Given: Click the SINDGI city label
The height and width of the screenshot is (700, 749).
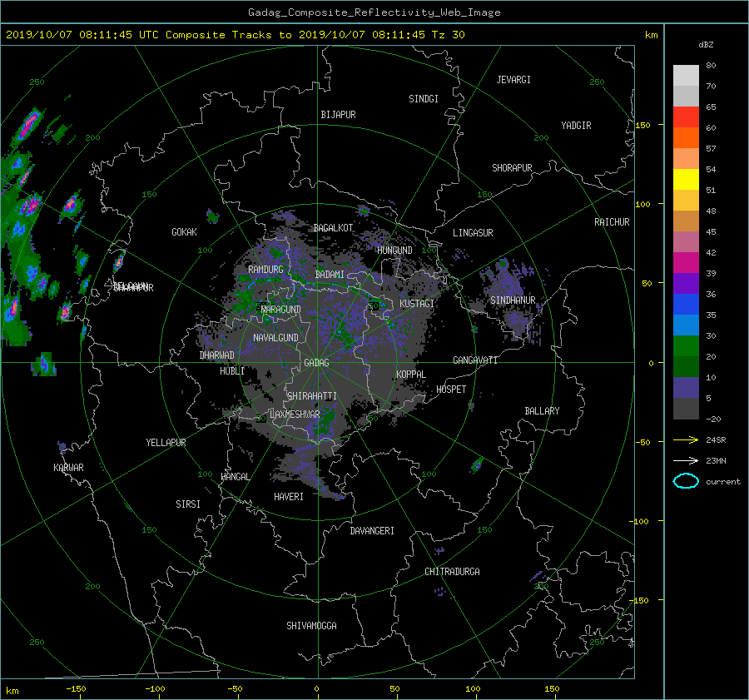Looking at the screenshot, I should coord(424,99).
